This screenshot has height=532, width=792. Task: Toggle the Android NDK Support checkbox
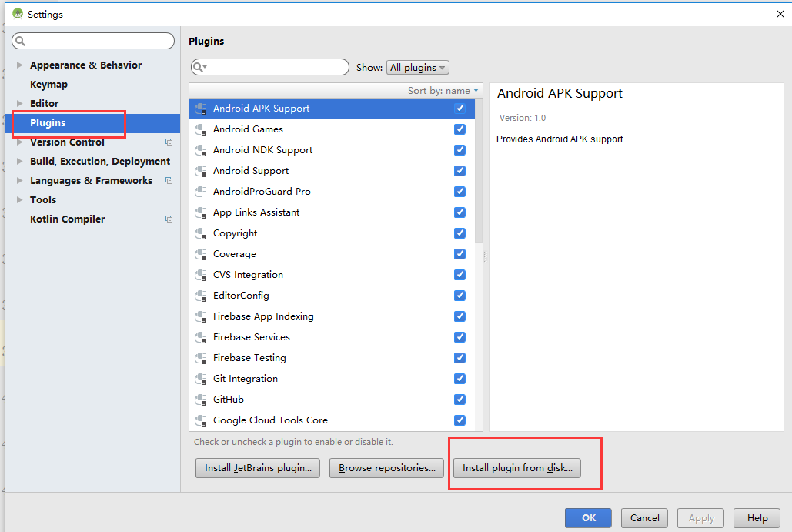point(459,149)
